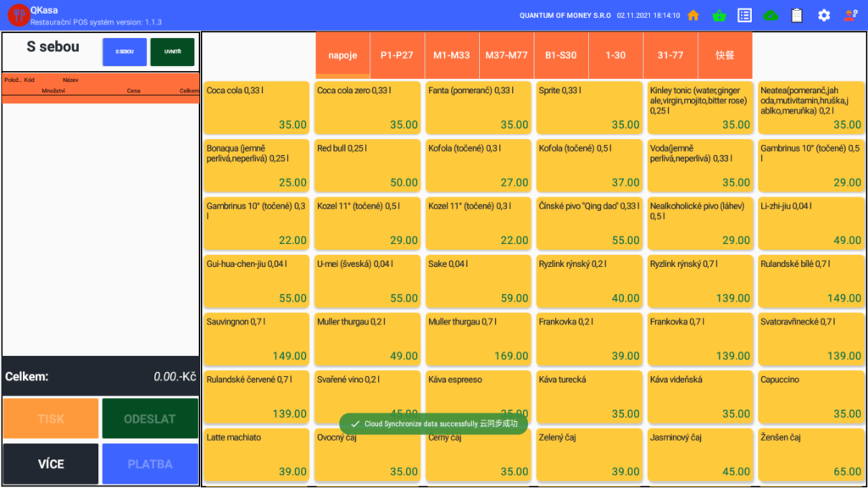Viewport: 868px width, 488px height.
Task: Add Rulandské bílé 0,7 l item
Action: click(811, 281)
